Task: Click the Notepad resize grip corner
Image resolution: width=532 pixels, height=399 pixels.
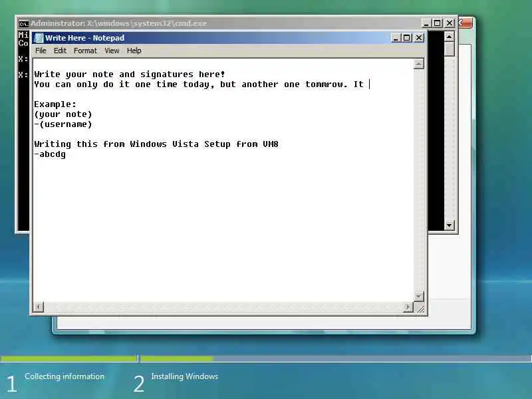Action: tap(420, 308)
